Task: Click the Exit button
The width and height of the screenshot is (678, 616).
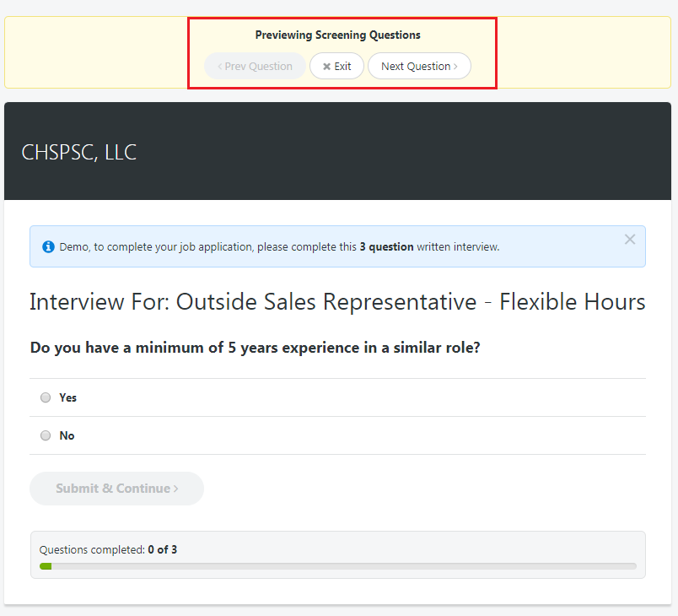Action: (336, 66)
